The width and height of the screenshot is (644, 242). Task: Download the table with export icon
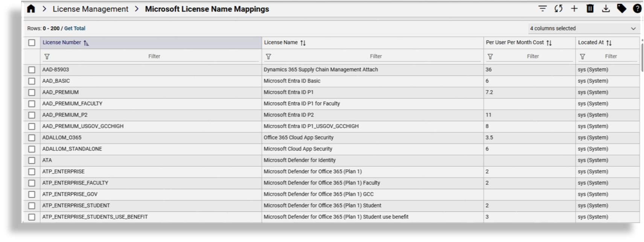tap(606, 8)
